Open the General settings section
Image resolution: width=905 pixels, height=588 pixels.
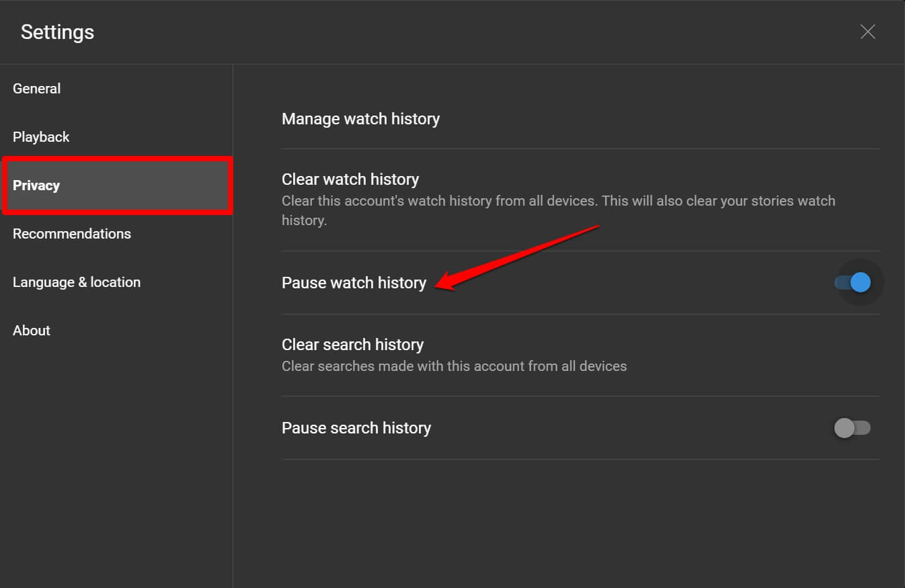36,88
